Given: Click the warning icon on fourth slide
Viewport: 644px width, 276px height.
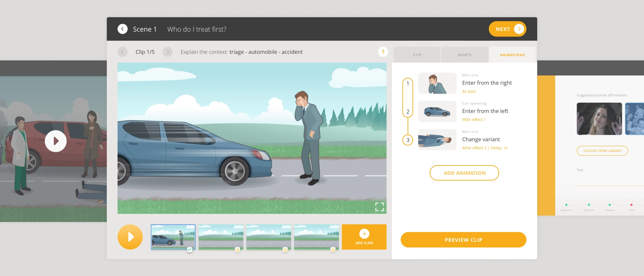Looking at the screenshot, I should 333,250.
